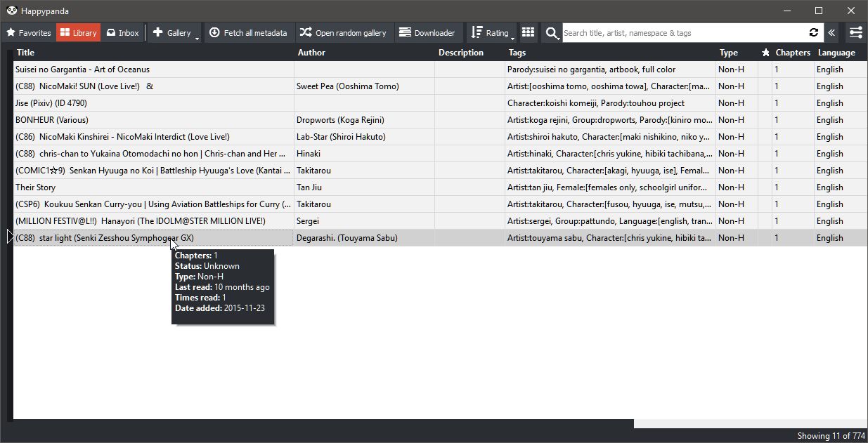Sort by the star favorite column header
Viewport: 868px width, 443px height.
pos(765,53)
